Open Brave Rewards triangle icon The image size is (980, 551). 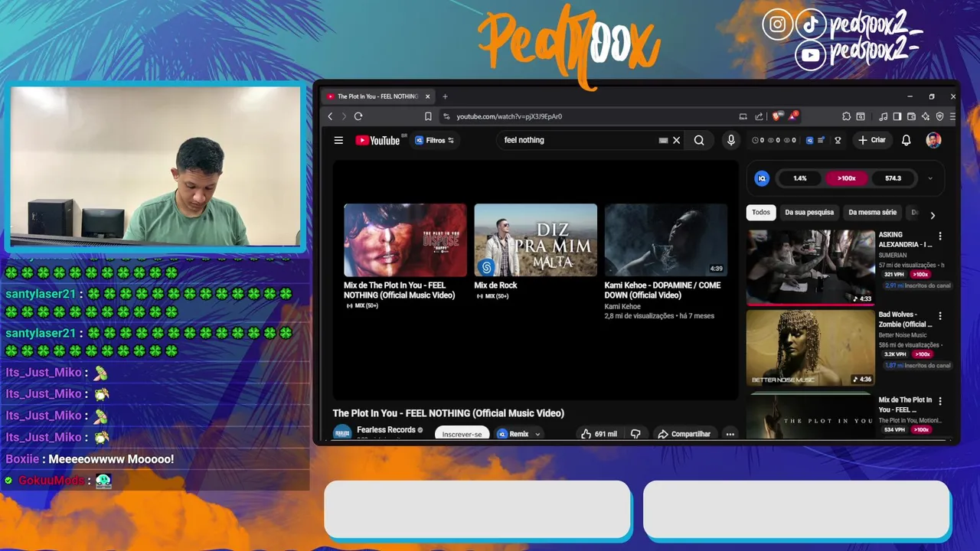pyautogui.click(x=792, y=116)
